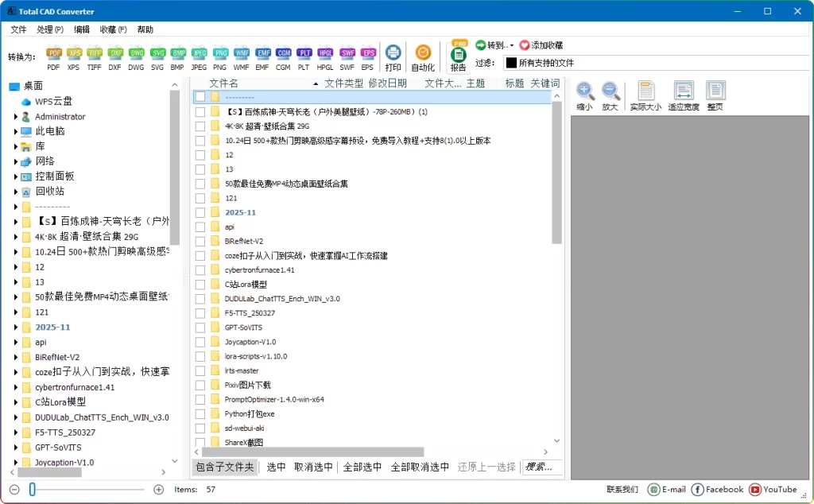The height and width of the screenshot is (504, 814).
Task: Click the 包含子文件夹 button
Action: [225, 467]
